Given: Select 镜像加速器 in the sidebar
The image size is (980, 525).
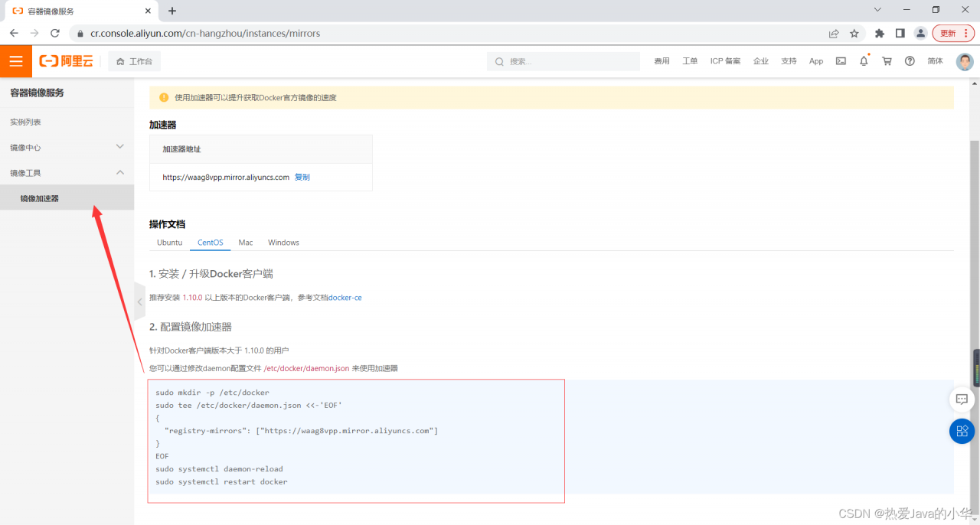Looking at the screenshot, I should click(67, 198).
